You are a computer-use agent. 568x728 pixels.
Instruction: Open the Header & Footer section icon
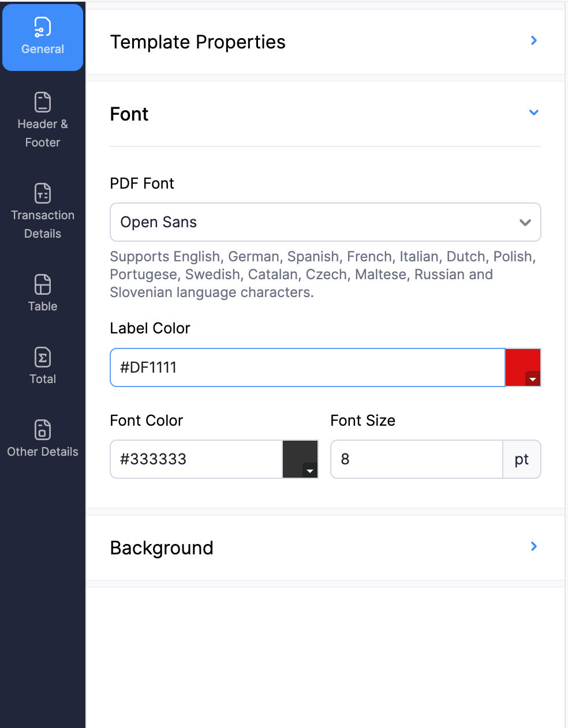coord(42,102)
